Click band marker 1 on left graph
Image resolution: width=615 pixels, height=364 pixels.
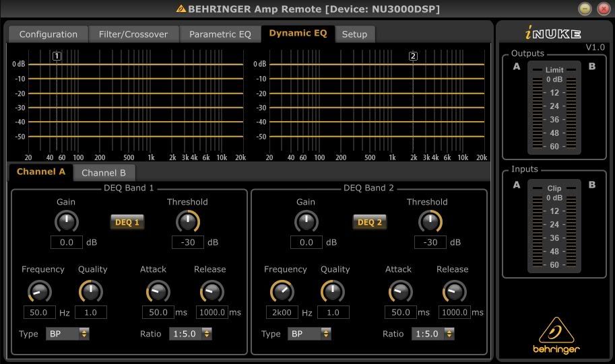(x=57, y=56)
